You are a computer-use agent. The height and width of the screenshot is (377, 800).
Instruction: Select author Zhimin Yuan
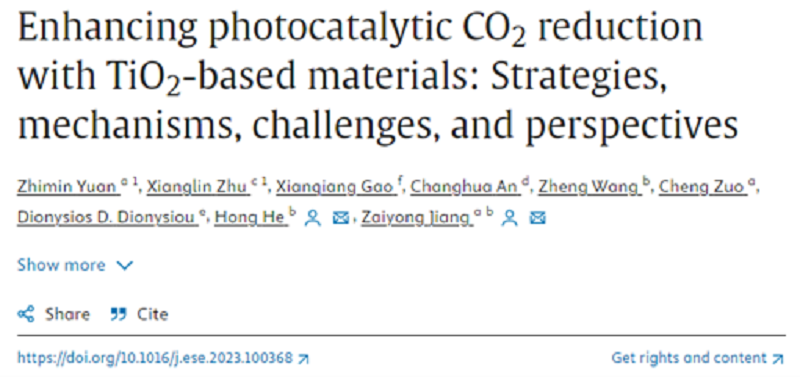pyautogui.click(x=66, y=187)
